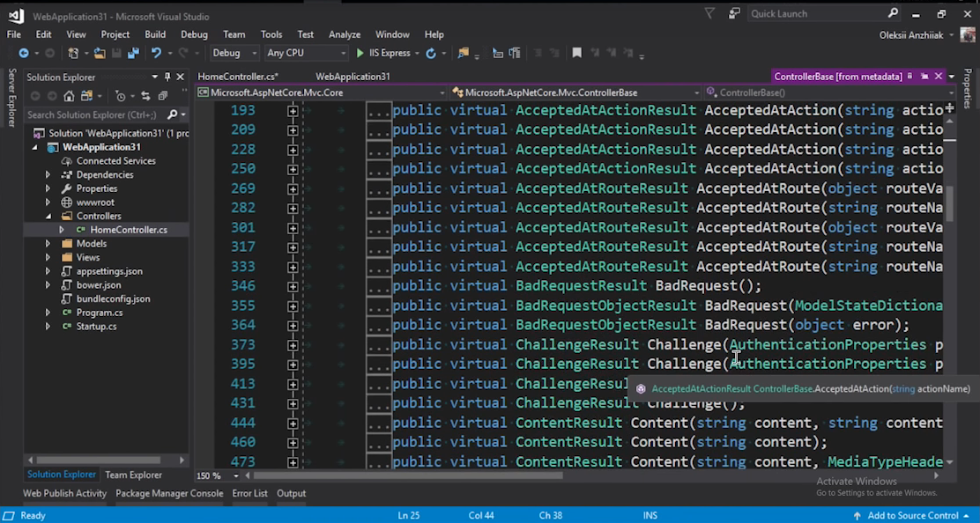
Task: Open the Build menu
Action: point(155,34)
